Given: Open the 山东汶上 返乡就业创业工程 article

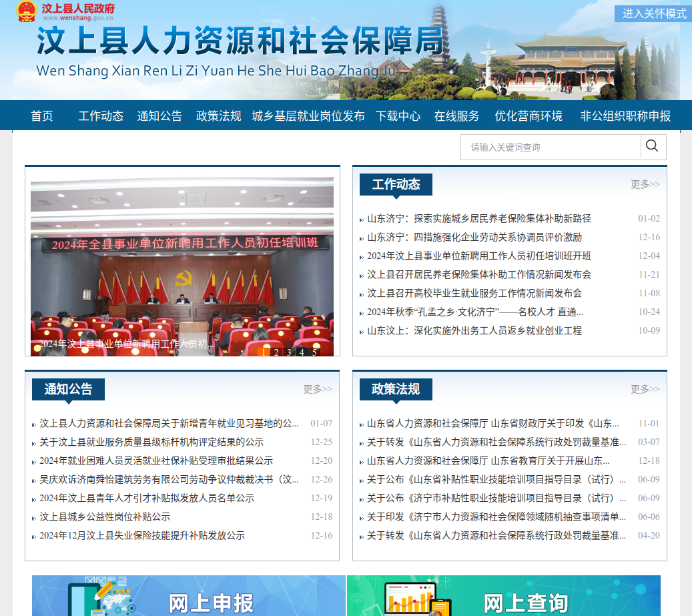Looking at the screenshot, I should coord(474,330).
